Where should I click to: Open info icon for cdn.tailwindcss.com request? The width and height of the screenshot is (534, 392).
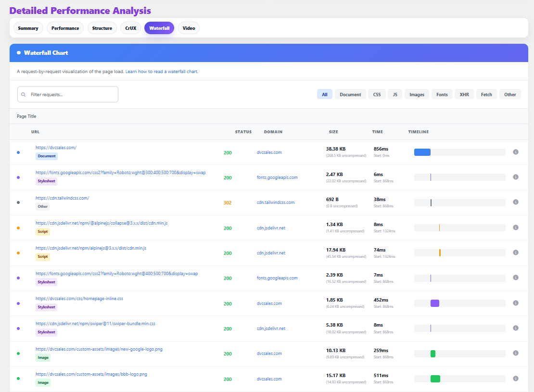tap(516, 202)
